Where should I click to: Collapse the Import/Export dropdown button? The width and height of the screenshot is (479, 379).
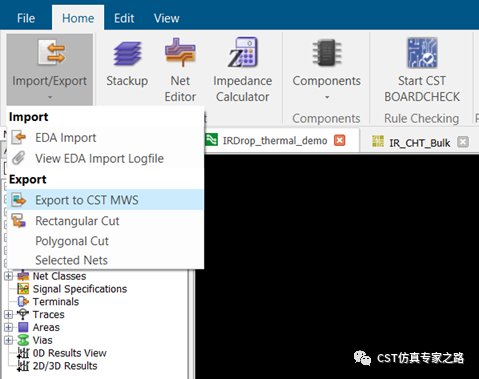(x=49, y=69)
